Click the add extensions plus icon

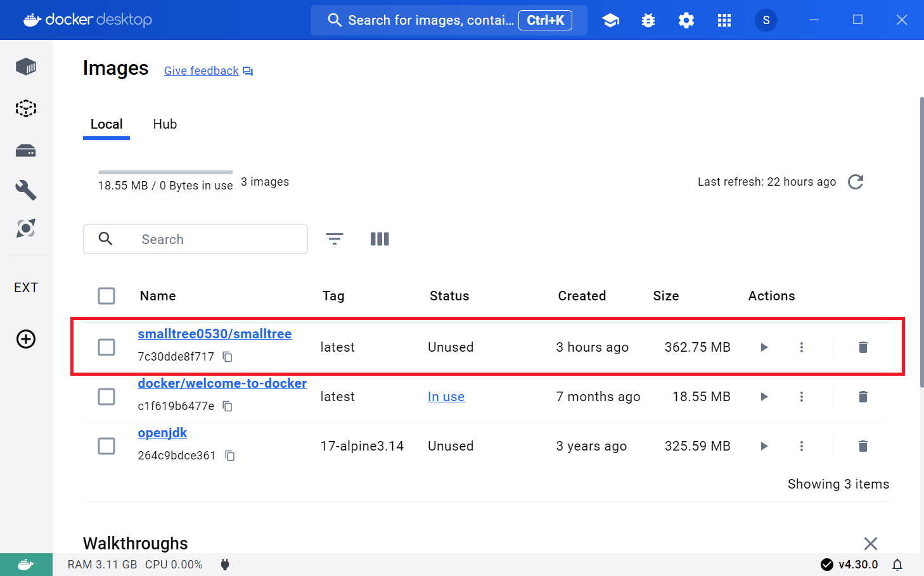click(x=26, y=339)
